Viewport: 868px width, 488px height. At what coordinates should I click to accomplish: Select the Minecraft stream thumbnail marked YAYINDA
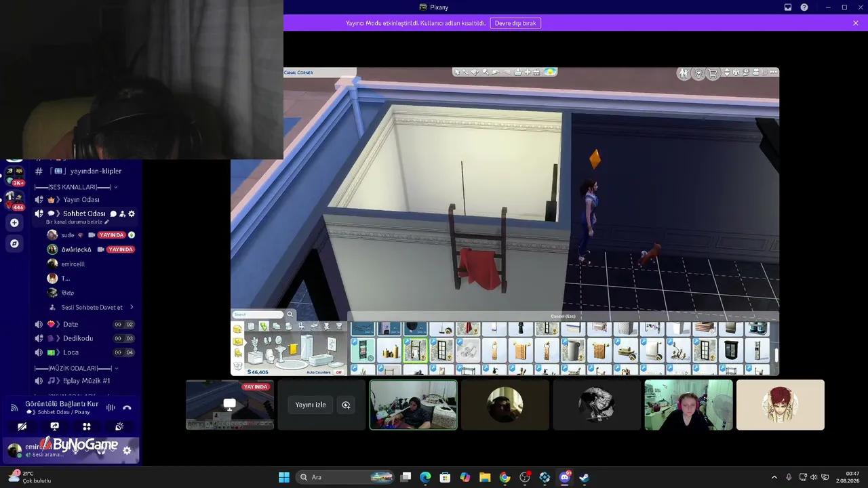[x=230, y=405]
